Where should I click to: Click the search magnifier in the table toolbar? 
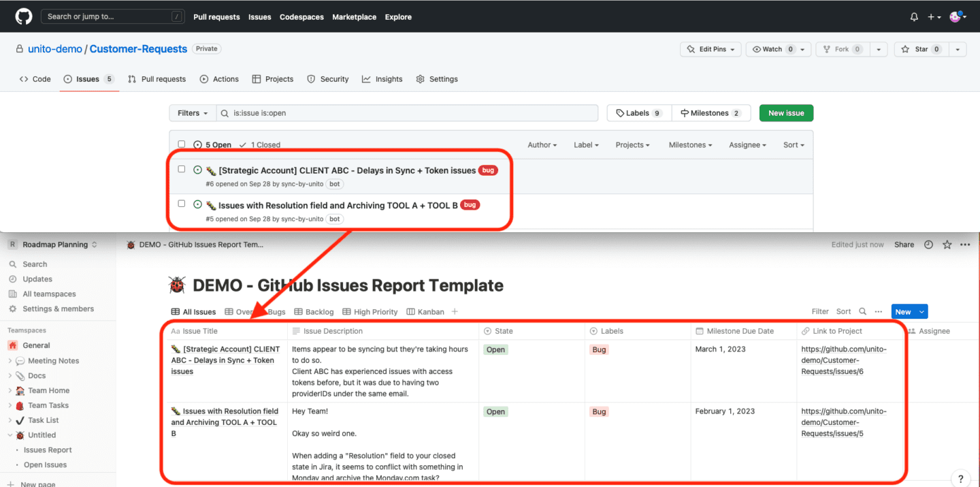tap(862, 311)
